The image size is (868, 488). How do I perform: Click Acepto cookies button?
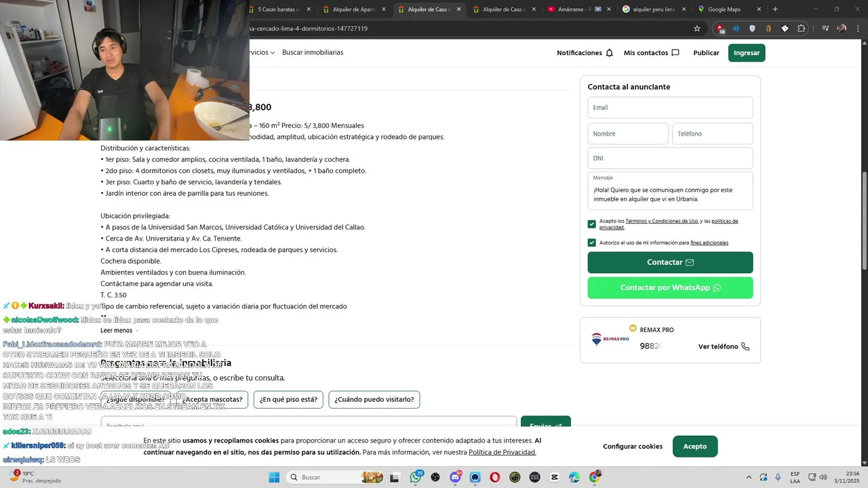[695, 447]
